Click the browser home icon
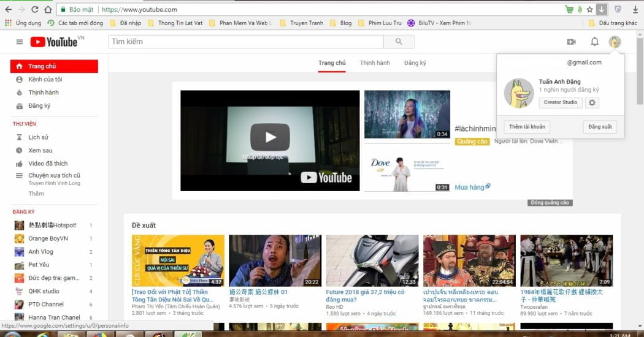The width and height of the screenshot is (644, 337). [48, 9]
